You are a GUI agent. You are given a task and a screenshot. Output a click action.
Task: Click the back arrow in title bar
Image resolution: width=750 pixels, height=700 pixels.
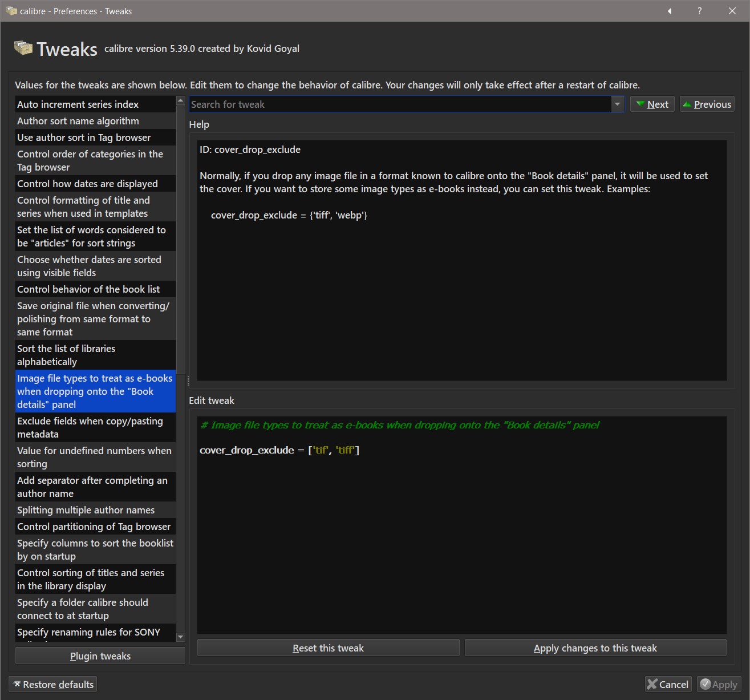click(670, 11)
